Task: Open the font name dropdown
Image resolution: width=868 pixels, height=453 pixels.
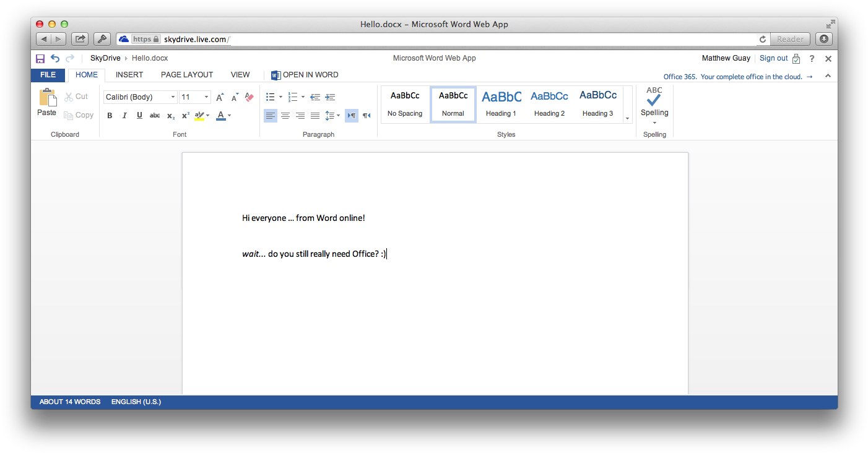Action: click(173, 97)
